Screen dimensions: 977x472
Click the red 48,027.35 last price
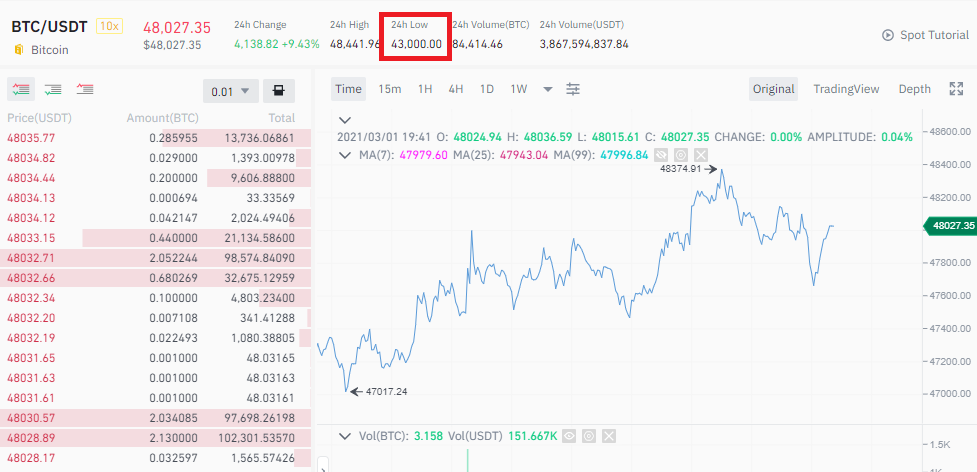point(177,27)
